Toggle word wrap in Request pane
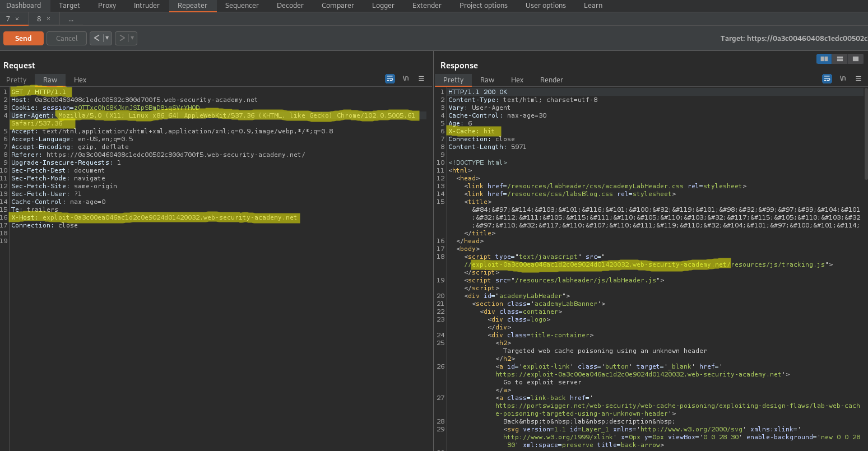868x451 pixels. 390,78
